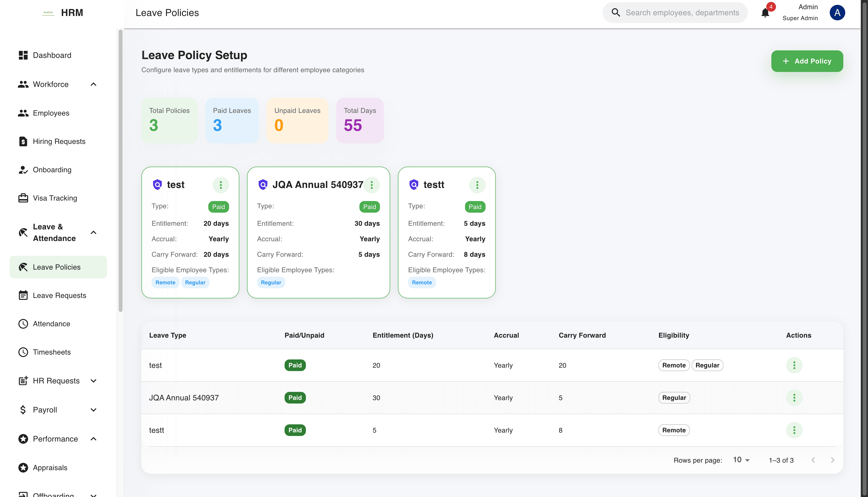Click the Paid Leaves stat card

[x=232, y=120]
